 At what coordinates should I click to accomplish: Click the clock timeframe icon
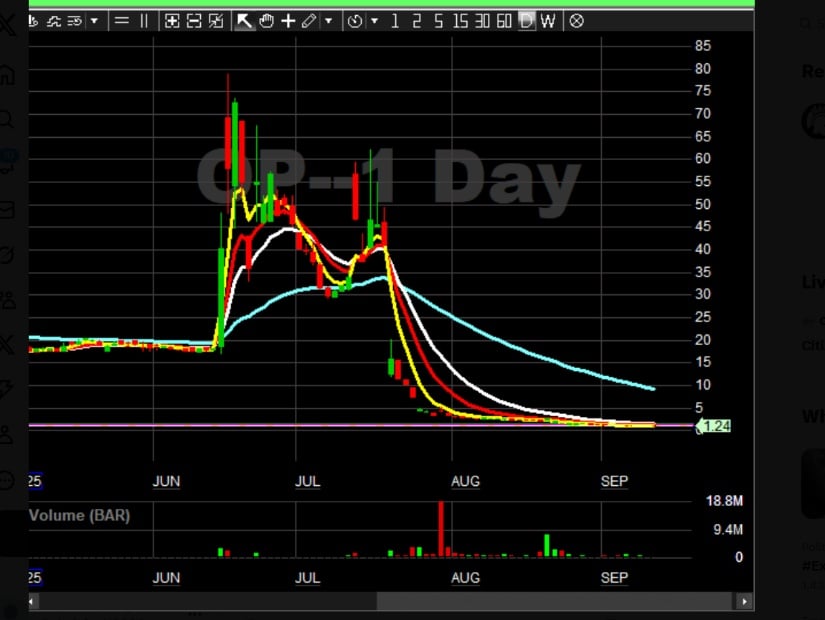[x=355, y=21]
